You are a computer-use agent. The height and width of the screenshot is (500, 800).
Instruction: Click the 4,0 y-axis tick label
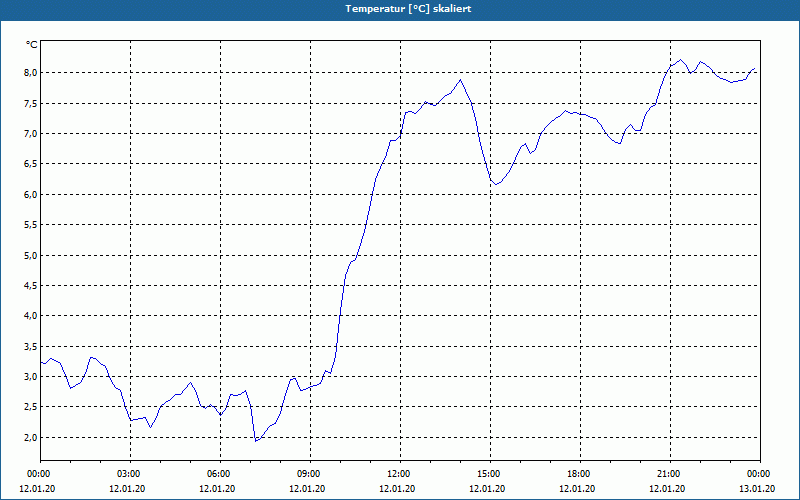(31, 316)
